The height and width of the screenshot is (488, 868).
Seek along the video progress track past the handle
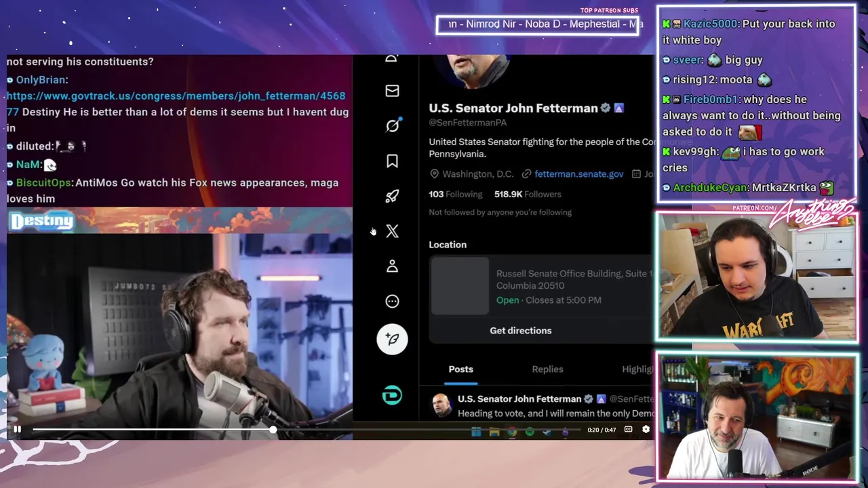(427, 430)
